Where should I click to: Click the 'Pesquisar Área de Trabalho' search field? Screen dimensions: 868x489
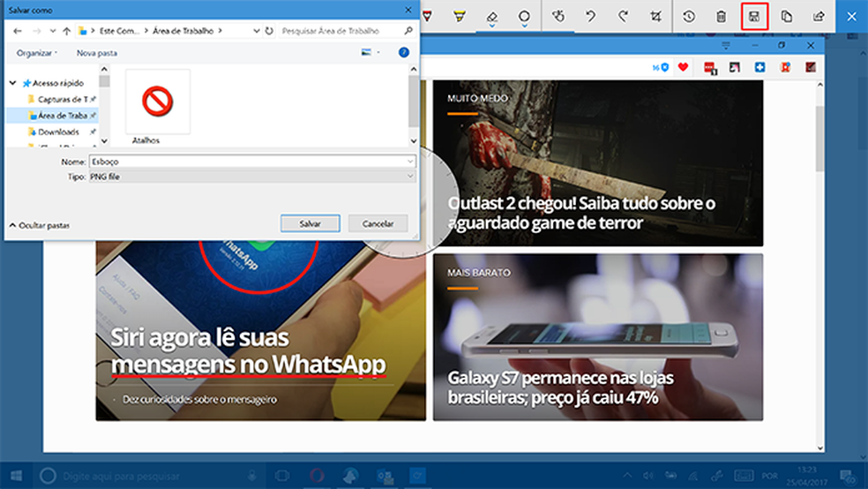[347, 31]
